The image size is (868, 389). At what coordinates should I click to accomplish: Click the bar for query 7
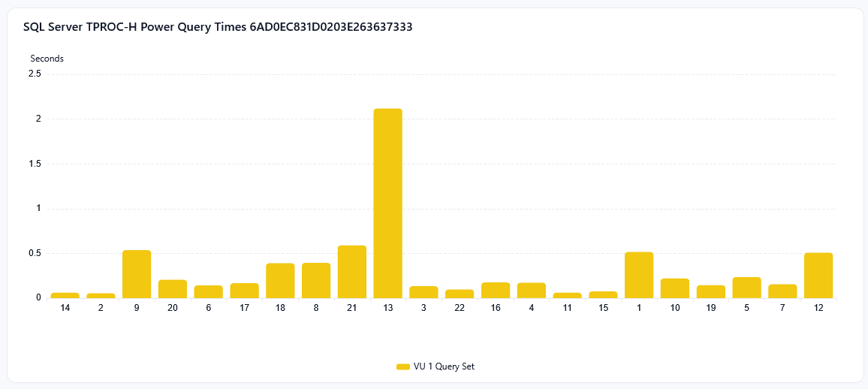(x=782, y=291)
